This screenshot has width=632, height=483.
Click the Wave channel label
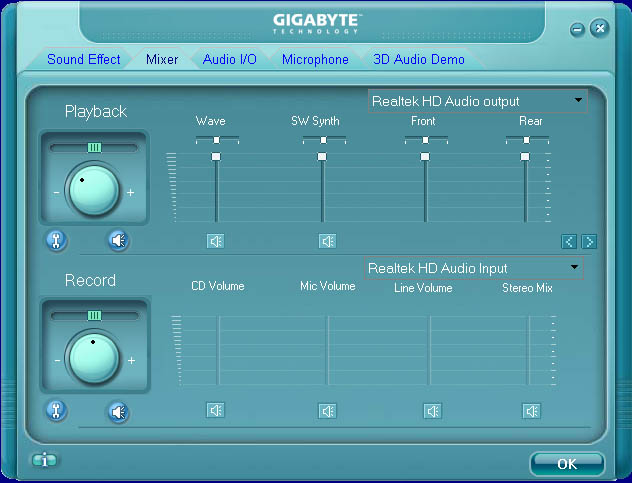[210, 121]
